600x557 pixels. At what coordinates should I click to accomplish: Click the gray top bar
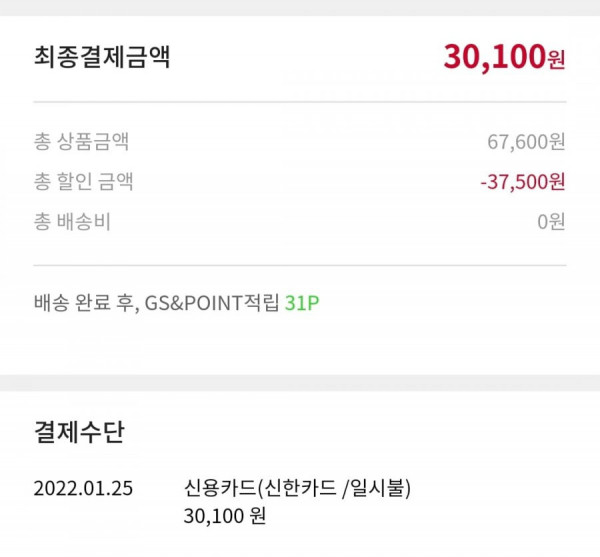300,8
